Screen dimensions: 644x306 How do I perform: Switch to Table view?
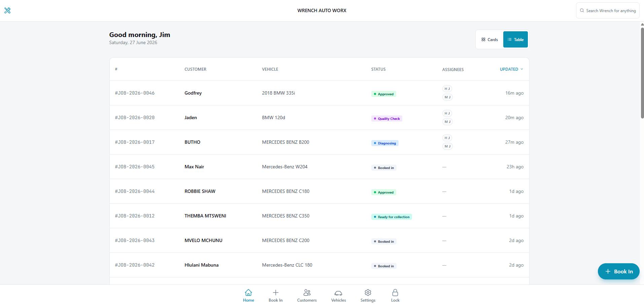(515, 39)
